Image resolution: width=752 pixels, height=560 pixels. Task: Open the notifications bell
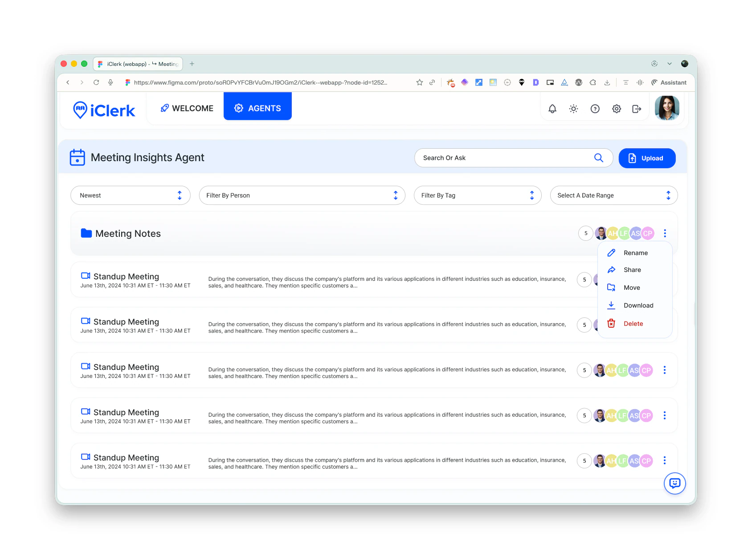click(552, 109)
